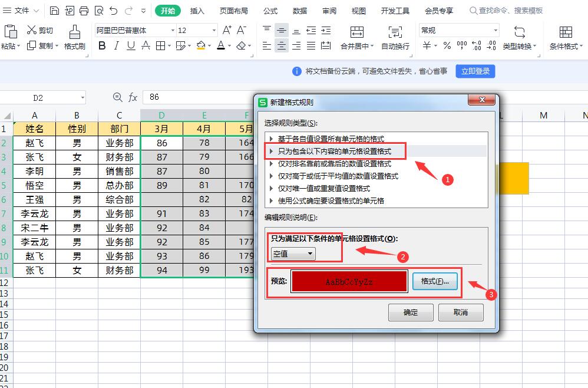Click the 剪切 scissors icon
588x388 pixels.
31,30
